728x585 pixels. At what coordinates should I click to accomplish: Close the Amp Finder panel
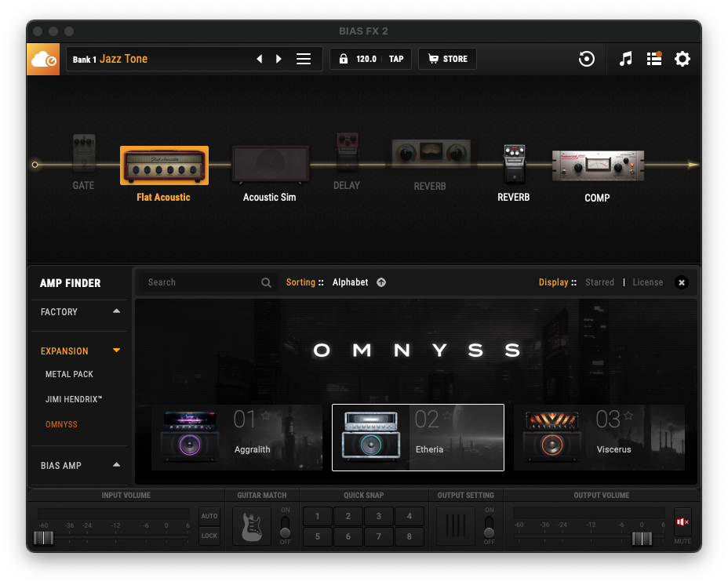click(x=682, y=282)
